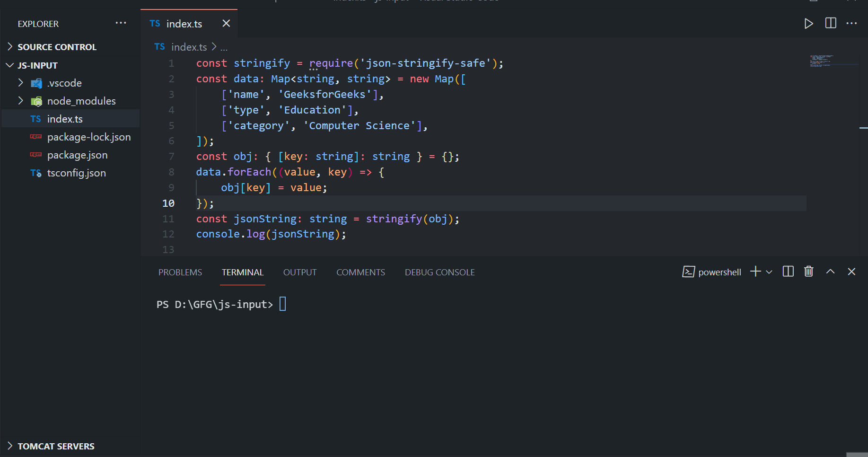Screen dimensions: 868x457
Task: Expand the .vscode folder
Action: click(21, 83)
